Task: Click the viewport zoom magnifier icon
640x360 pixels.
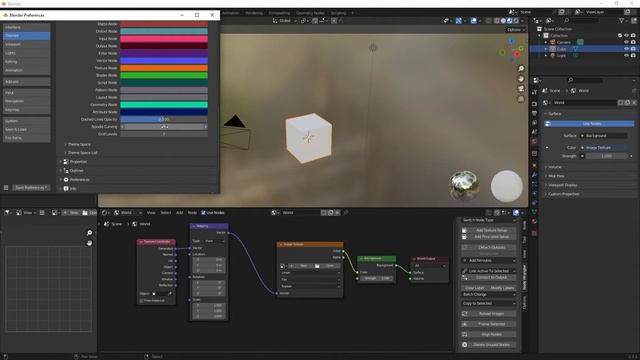Action: point(521,69)
